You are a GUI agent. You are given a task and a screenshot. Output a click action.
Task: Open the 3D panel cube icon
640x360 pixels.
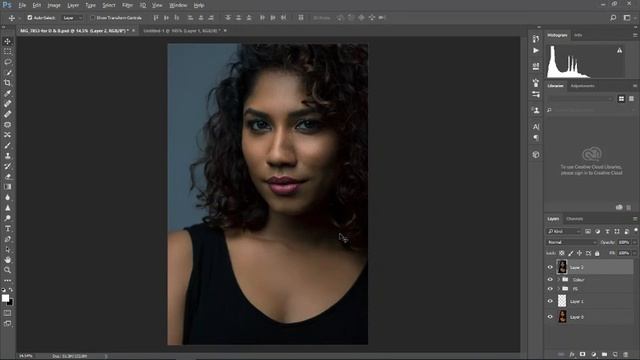click(x=536, y=155)
